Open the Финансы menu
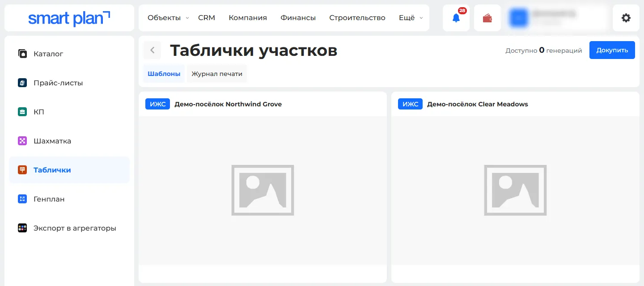 coord(298,18)
